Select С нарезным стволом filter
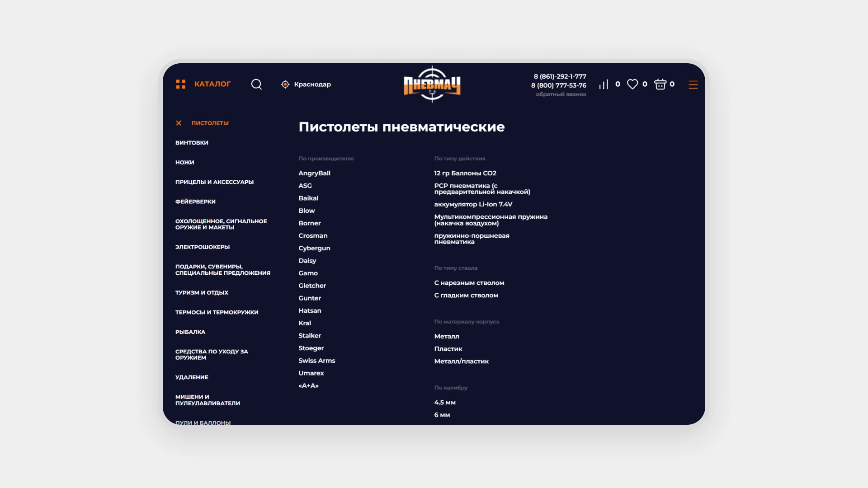Image resolution: width=868 pixels, height=488 pixels. [x=469, y=283]
